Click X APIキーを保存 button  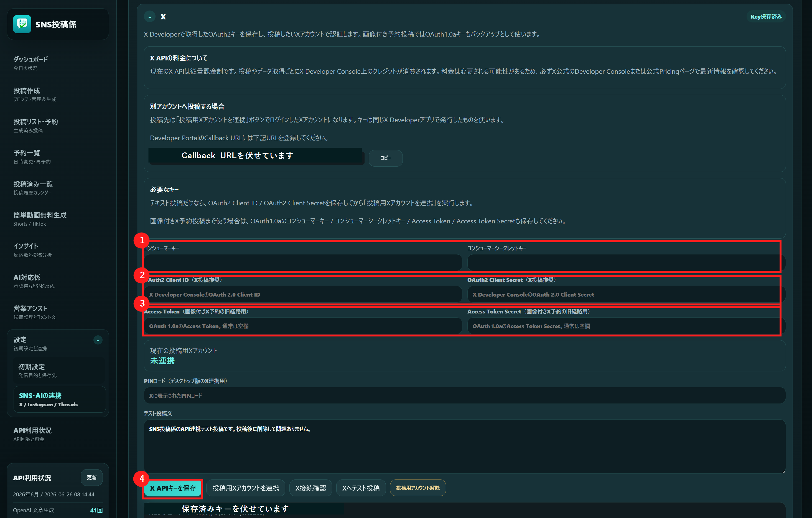coord(173,488)
